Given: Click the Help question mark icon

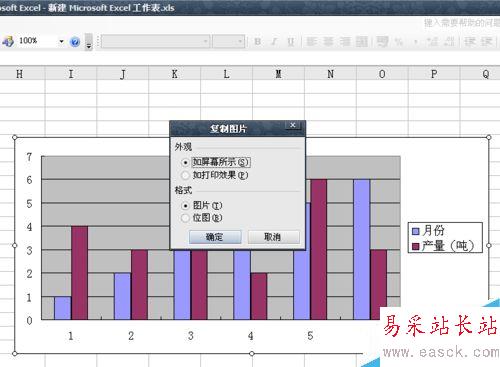Looking at the screenshot, I should 75,42.
